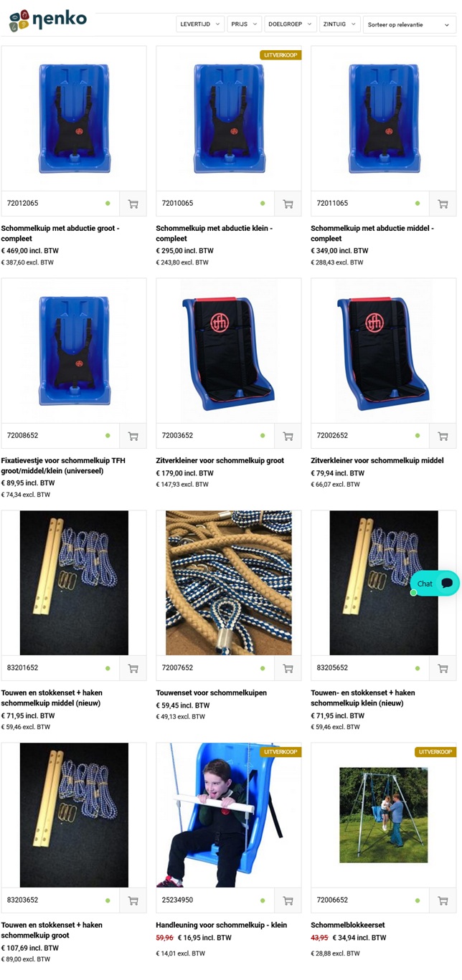Click cart icon for Schommelblokkeerset 72006652
This screenshot has width=462, height=980.
[x=443, y=900]
